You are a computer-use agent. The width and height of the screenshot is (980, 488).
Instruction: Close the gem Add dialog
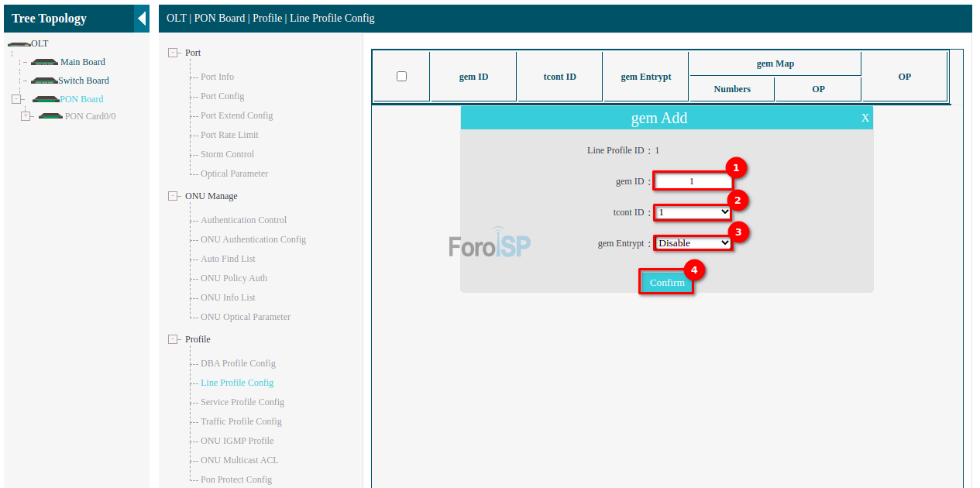point(865,118)
